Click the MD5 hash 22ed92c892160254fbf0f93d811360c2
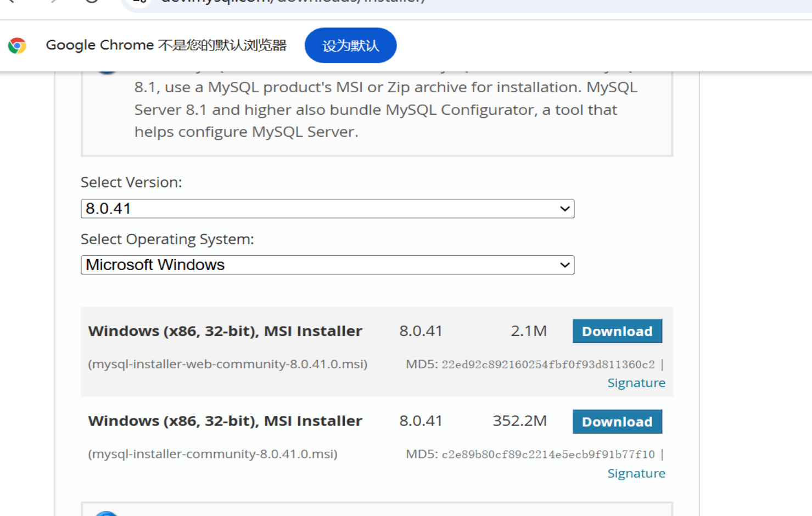 point(548,364)
